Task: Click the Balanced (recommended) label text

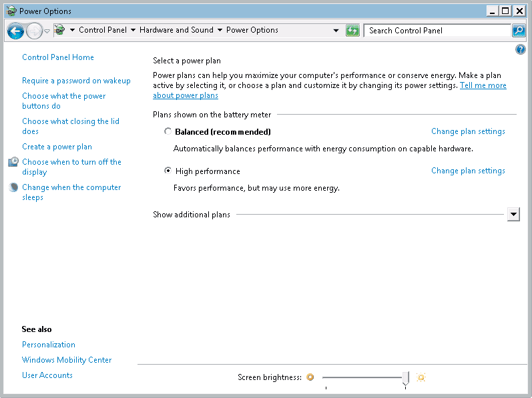Action: coord(223,132)
